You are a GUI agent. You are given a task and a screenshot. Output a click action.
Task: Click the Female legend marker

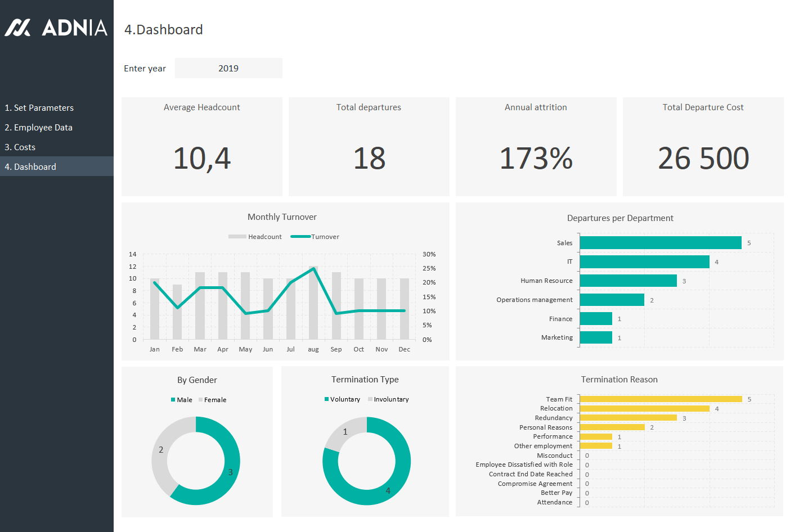(x=200, y=400)
